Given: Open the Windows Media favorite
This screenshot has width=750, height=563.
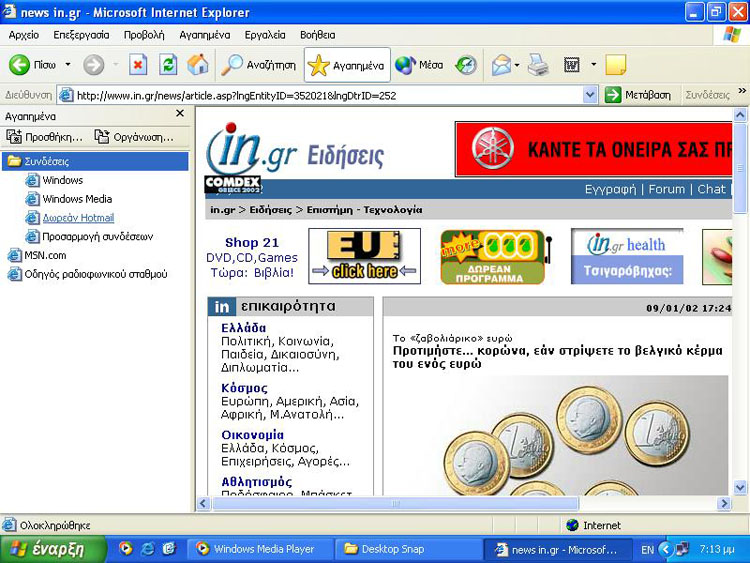Looking at the screenshot, I should click(x=69, y=199).
